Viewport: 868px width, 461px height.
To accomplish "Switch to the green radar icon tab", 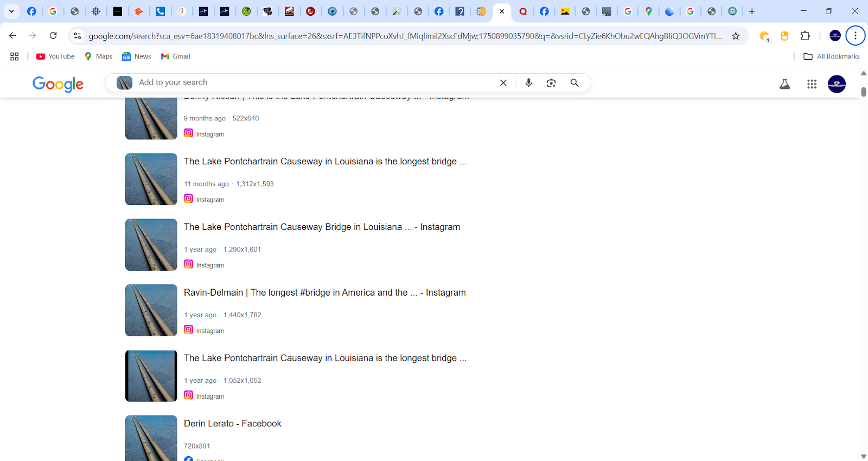I will coord(246,11).
